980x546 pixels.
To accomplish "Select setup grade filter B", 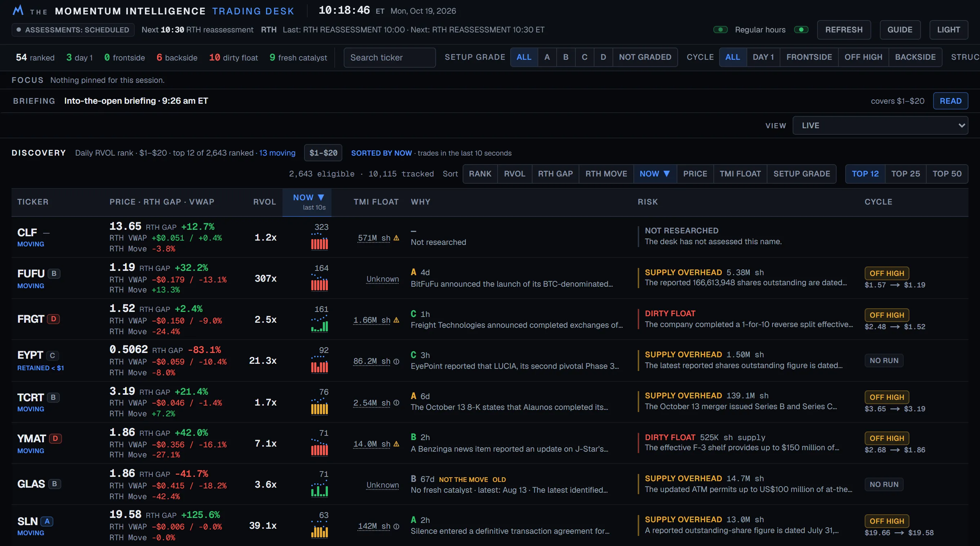I will click(566, 57).
